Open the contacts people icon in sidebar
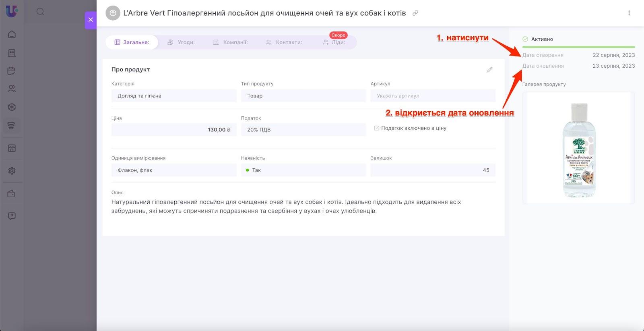 click(12, 89)
